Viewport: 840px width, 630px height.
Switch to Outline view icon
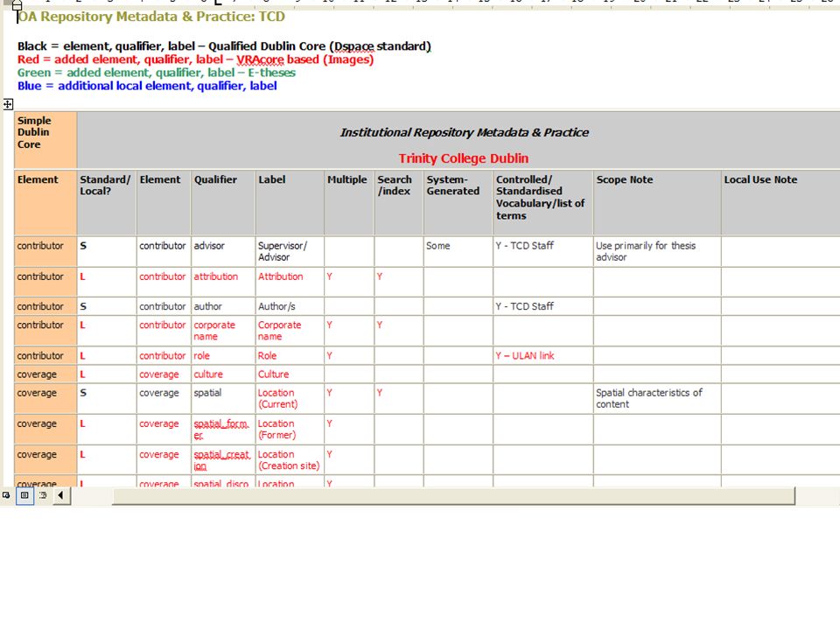point(43,495)
